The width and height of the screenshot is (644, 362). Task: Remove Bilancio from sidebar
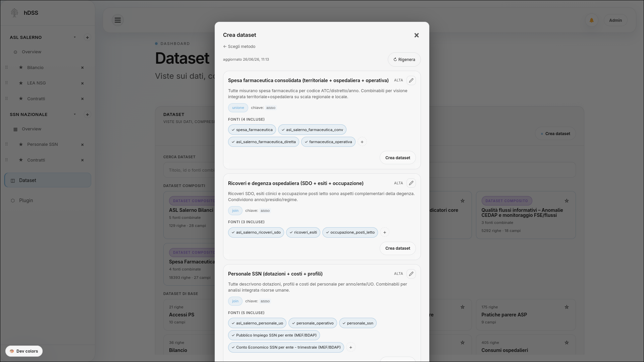click(x=83, y=68)
